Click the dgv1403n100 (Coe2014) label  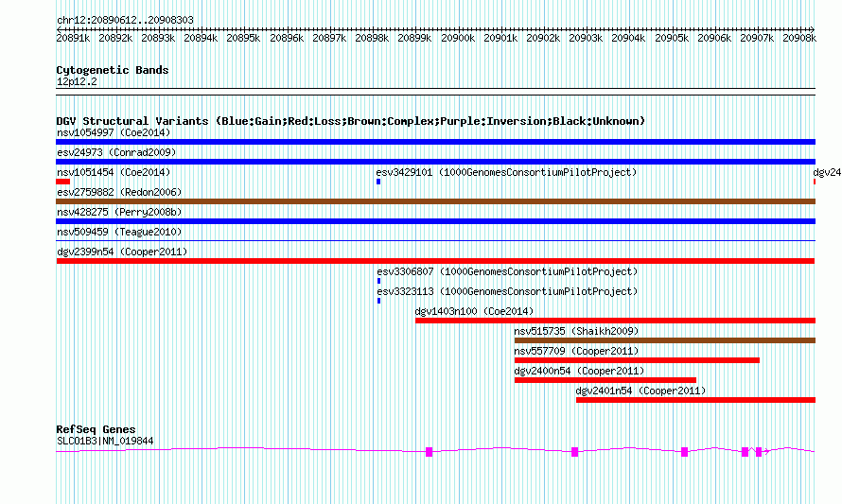[x=475, y=311]
